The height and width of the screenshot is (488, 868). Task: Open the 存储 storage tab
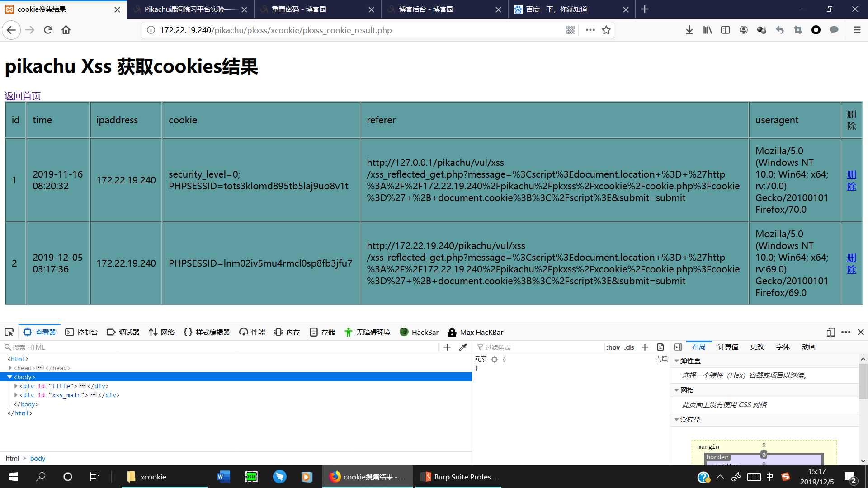click(x=322, y=333)
